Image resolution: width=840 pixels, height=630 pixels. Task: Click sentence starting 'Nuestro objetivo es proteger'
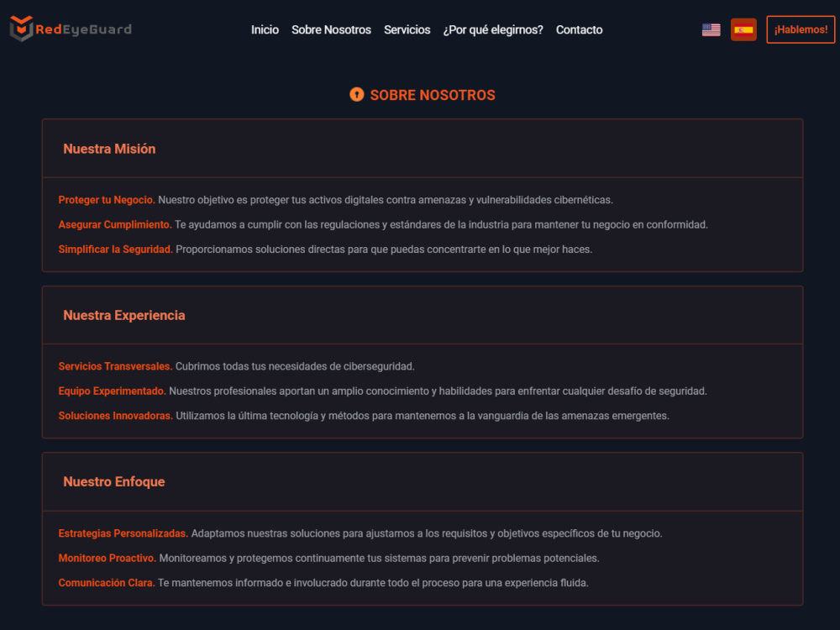(x=386, y=200)
